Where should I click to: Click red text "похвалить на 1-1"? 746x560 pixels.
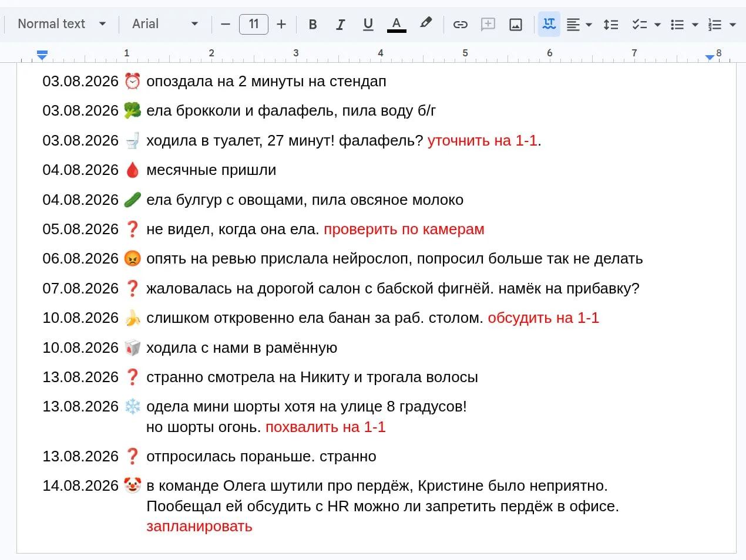[325, 427]
